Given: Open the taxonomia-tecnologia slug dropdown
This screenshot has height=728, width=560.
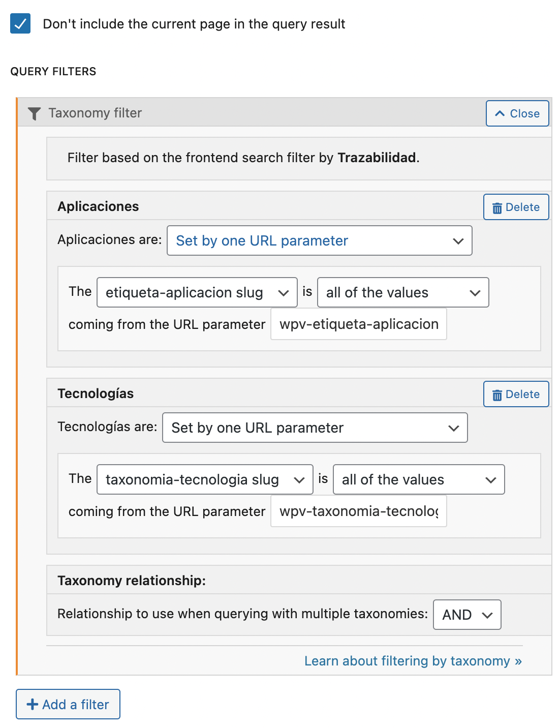Looking at the screenshot, I should (205, 479).
